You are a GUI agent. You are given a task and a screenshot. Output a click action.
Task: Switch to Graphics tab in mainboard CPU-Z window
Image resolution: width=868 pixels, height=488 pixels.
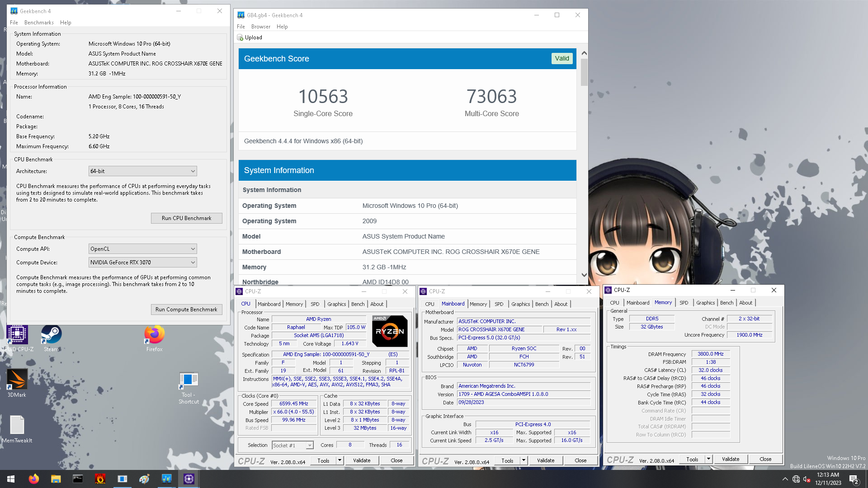[521, 304]
